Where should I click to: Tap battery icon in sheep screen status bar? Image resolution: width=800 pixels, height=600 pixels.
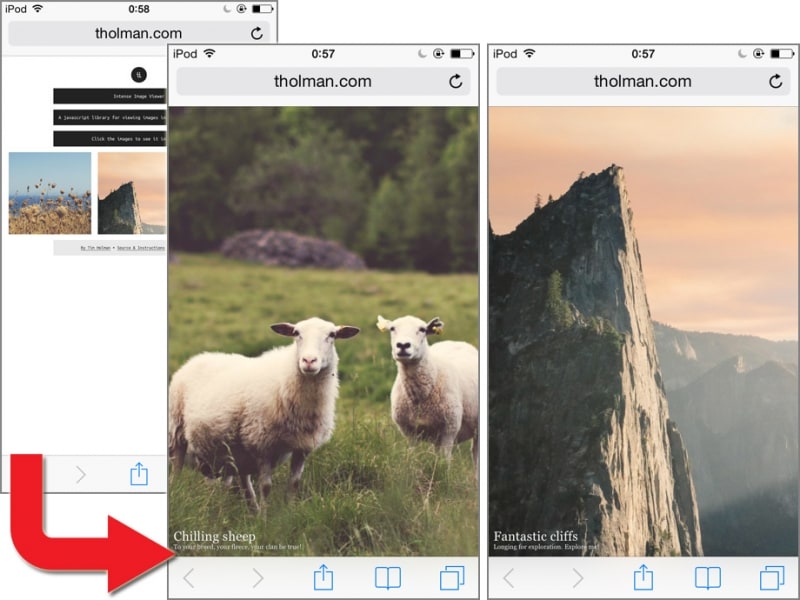462,53
